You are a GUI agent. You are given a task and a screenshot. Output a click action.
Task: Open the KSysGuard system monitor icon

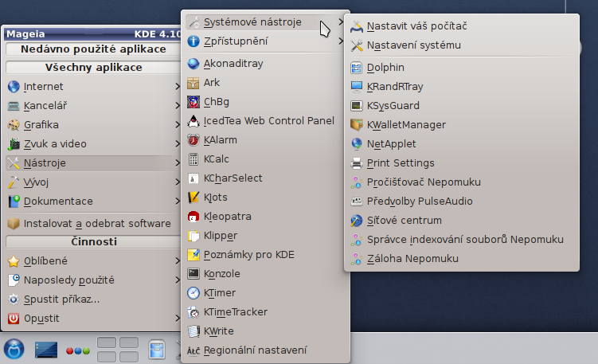[357, 106]
